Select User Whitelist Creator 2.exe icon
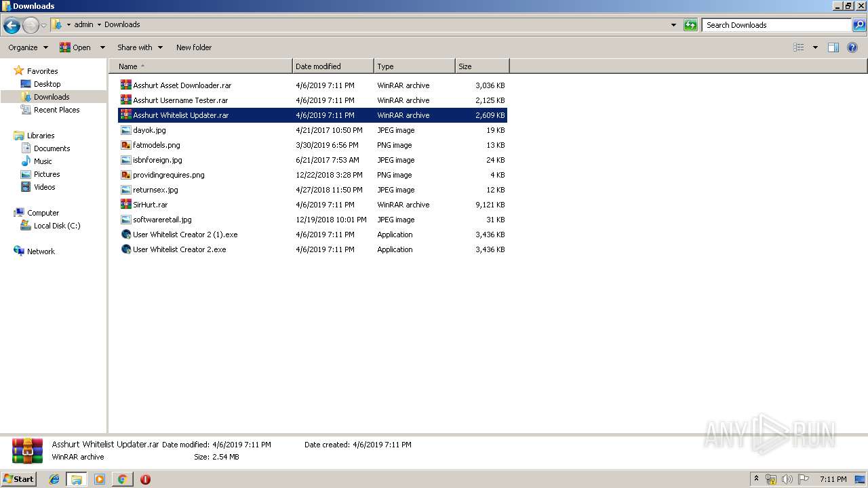This screenshot has width=868, height=488. pos(125,249)
